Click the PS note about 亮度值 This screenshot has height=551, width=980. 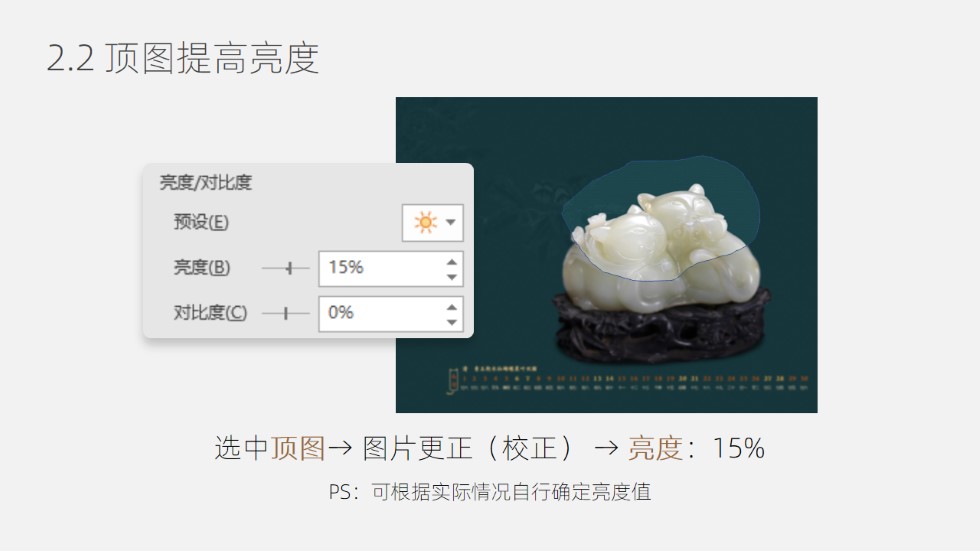click(490, 492)
